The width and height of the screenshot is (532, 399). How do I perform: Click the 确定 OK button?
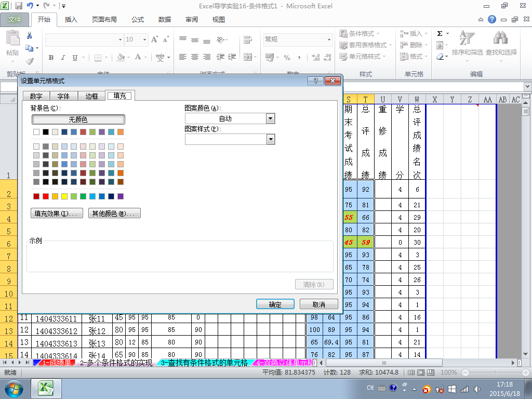click(x=275, y=304)
